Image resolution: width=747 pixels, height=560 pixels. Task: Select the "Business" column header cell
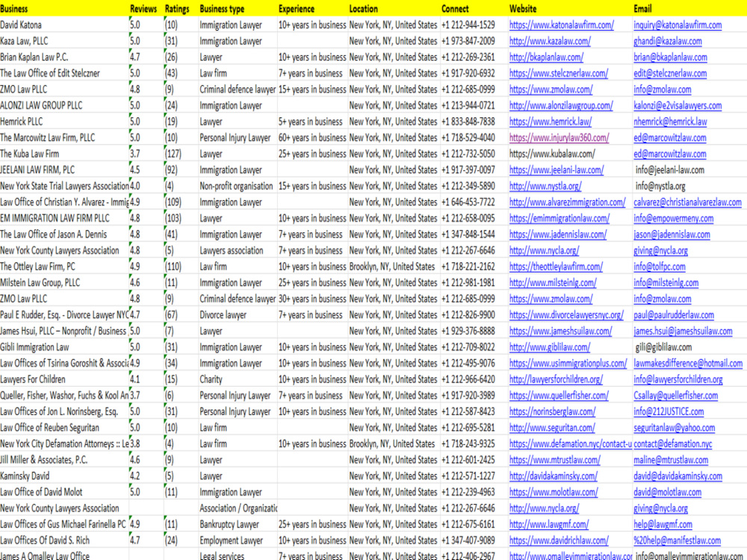[64, 8]
